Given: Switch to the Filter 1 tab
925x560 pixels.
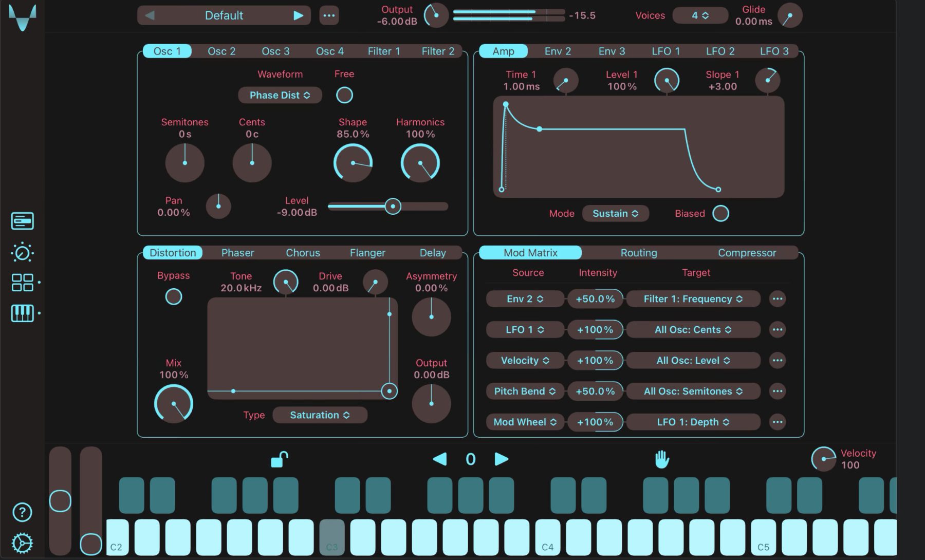Looking at the screenshot, I should point(383,51).
